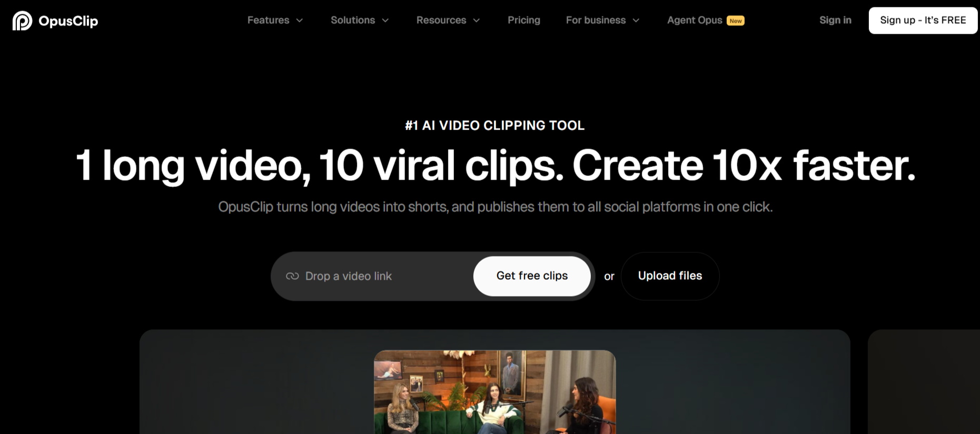Click the Upload files button
This screenshot has height=434, width=980.
[670, 276]
